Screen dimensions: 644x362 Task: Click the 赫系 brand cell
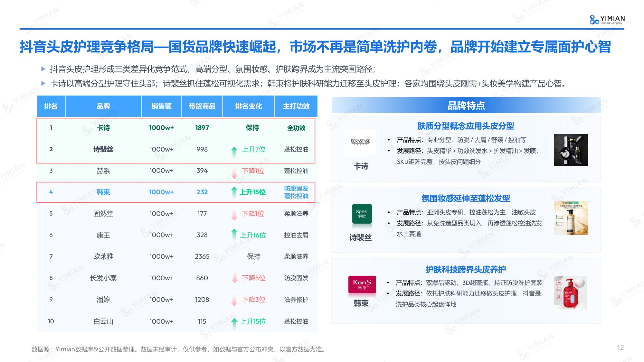pyautogui.click(x=103, y=171)
